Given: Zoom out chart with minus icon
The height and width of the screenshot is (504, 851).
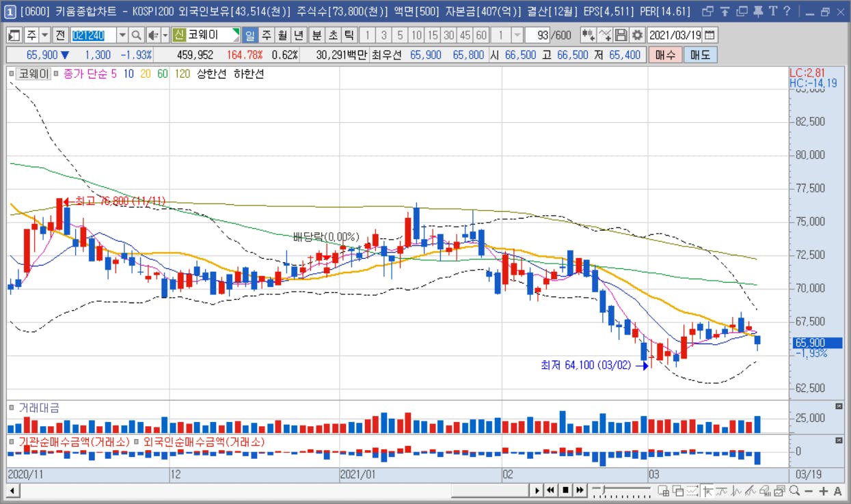Looking at the screenshot, I should click(809, 490).
